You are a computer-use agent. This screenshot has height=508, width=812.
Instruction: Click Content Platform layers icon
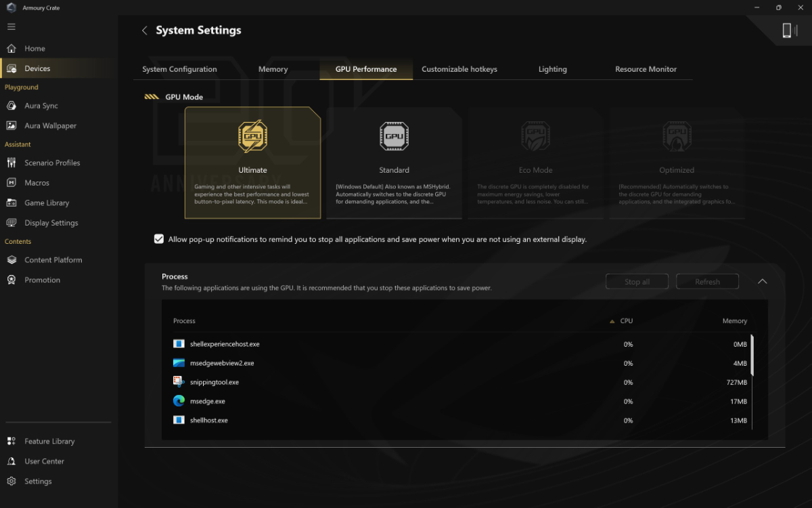[11, 260]
